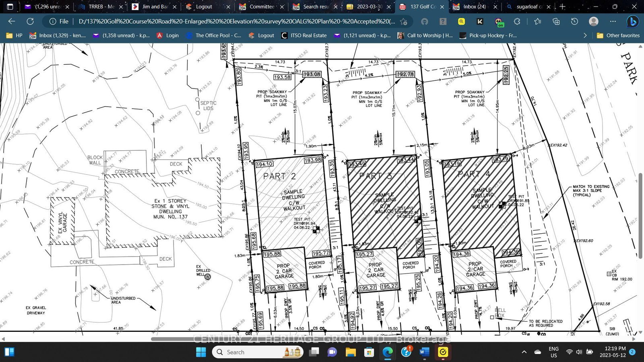This screenshot has width=644, height=362.
Task: Open a new browser tab
Action: point(562,6)
